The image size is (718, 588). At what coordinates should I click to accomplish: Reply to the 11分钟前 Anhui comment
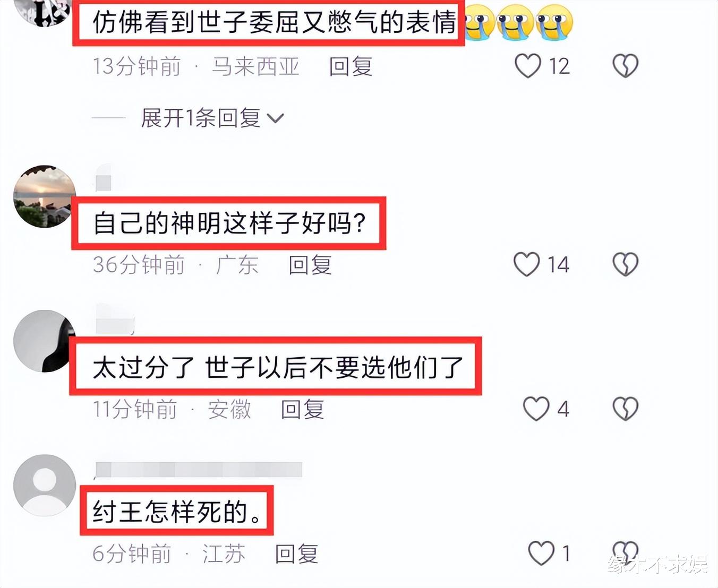[x=303, y=409]
